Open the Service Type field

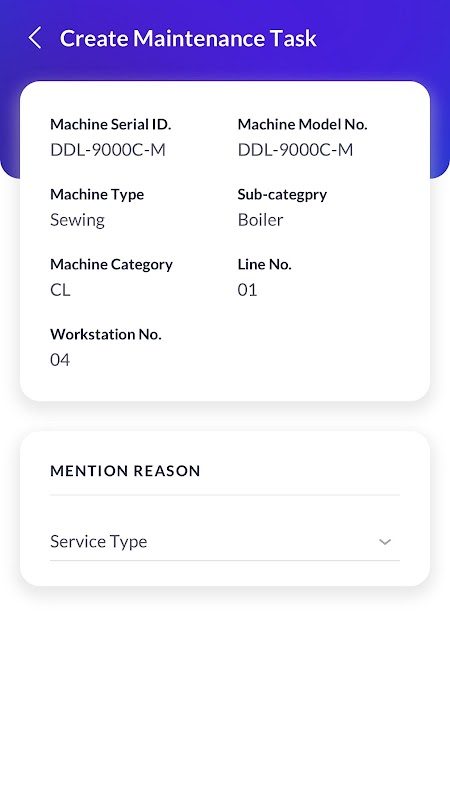click(224, 541)
